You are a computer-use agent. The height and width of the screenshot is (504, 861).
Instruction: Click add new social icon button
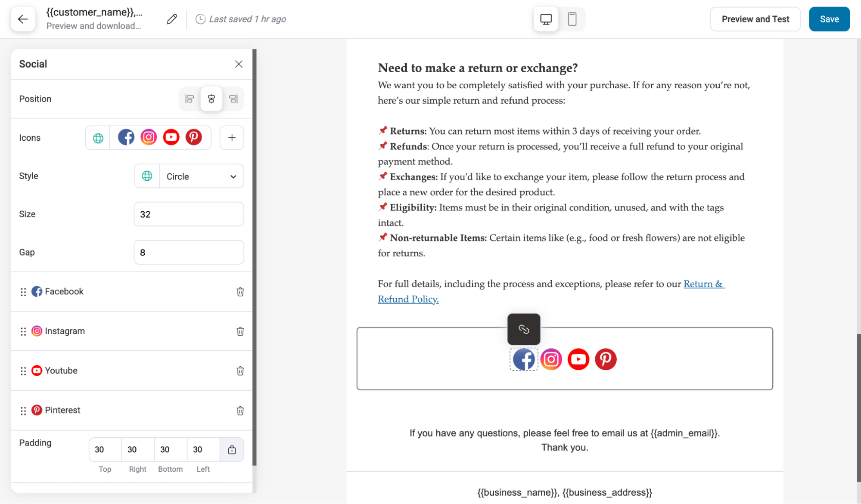tap(232, 137)
